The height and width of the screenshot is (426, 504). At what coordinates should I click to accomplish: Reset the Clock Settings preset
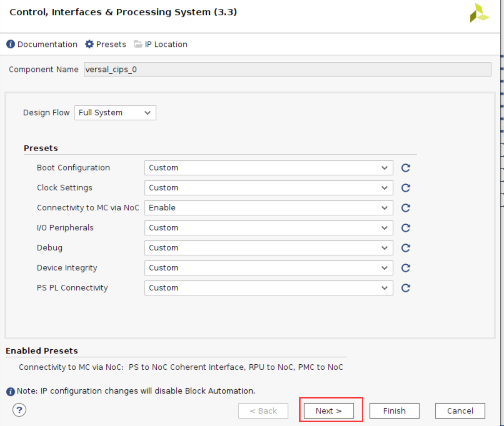(406, 188)
